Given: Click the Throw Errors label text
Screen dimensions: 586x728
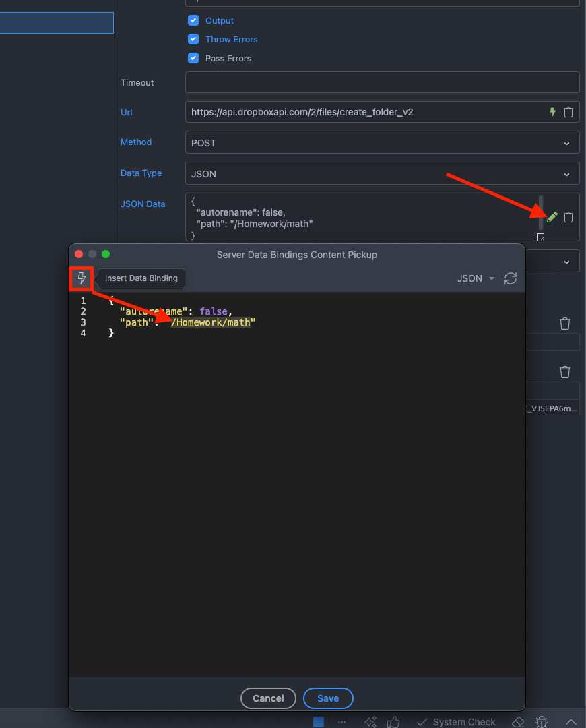Looking at the screenshot, I should click(232, 40).
